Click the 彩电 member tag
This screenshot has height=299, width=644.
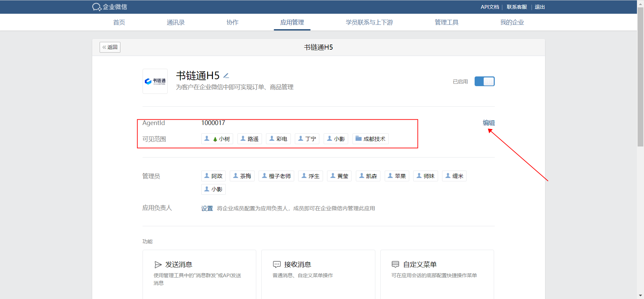(278, 139)
